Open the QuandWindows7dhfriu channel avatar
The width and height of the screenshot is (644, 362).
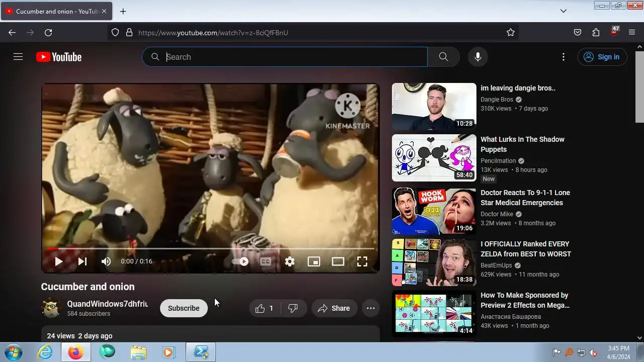click(51, 308)
